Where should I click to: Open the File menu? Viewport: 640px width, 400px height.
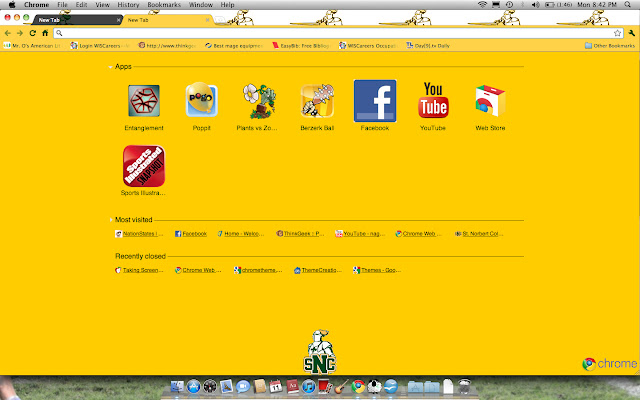(62, 4)
